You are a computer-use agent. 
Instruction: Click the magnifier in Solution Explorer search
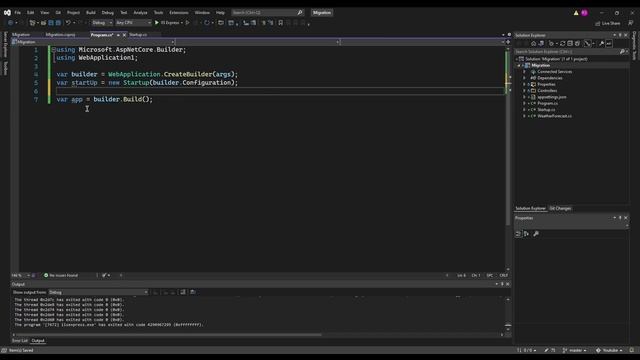[622, 52]
